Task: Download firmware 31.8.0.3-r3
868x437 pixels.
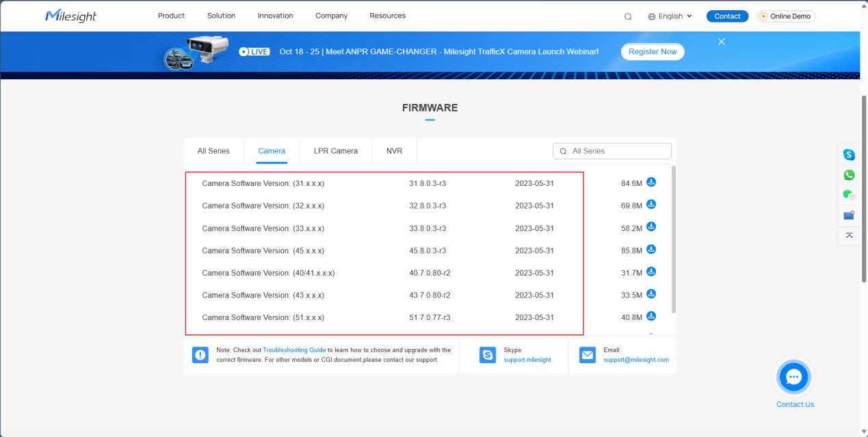Action: pos(651,183)
